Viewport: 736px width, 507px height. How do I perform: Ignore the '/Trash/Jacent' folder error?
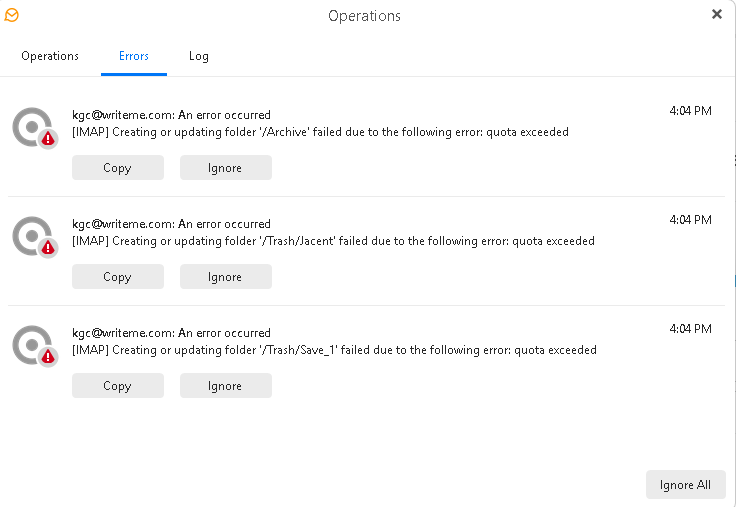tap(225, 277)
